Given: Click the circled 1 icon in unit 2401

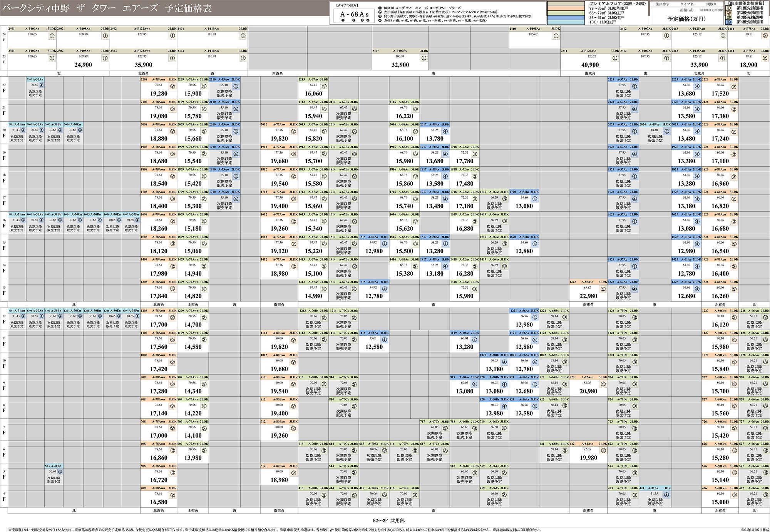Looking at the screenshot, I should click(52, 36).
